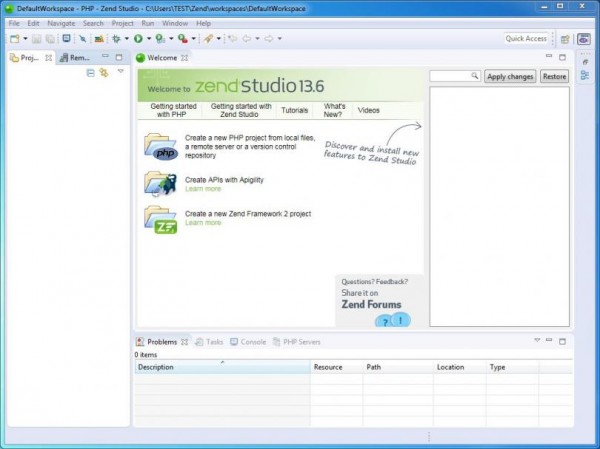Switch to the Project Explorer tab
This screenshot has width=600, height=449.
[25, 58]
